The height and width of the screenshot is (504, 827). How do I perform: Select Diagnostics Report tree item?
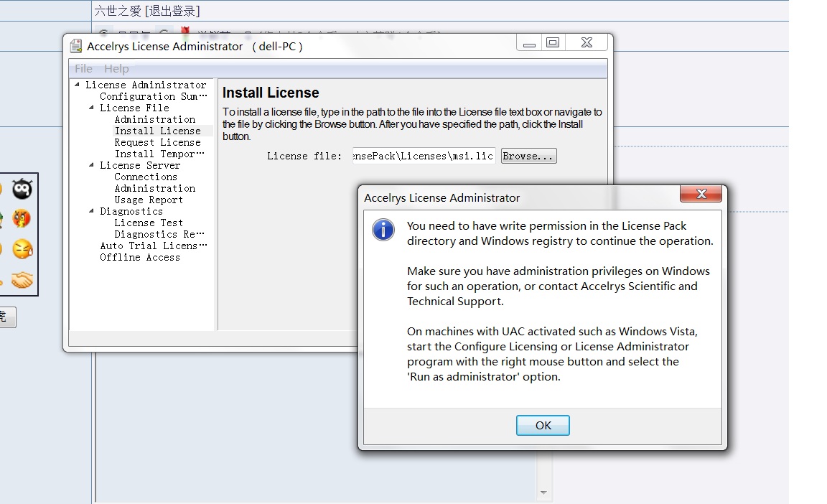159,234
